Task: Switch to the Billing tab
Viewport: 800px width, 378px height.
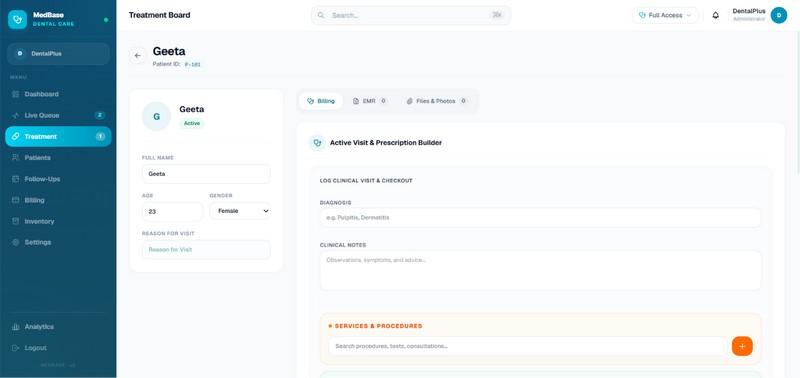Action: click(x=321, y=101)
